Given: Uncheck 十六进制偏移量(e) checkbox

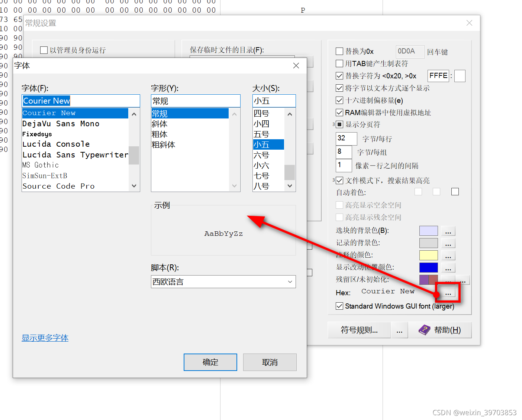Looking at the screenshot, I should point(339,100).
